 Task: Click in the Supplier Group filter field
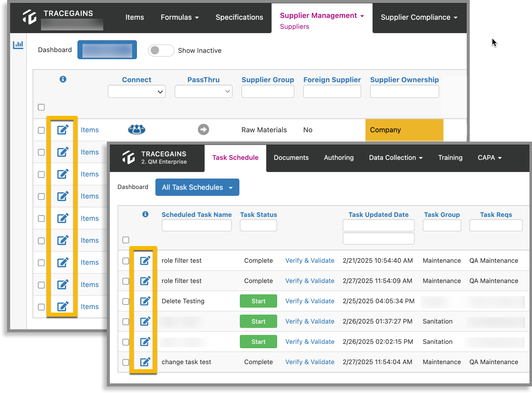click(268, 91)
